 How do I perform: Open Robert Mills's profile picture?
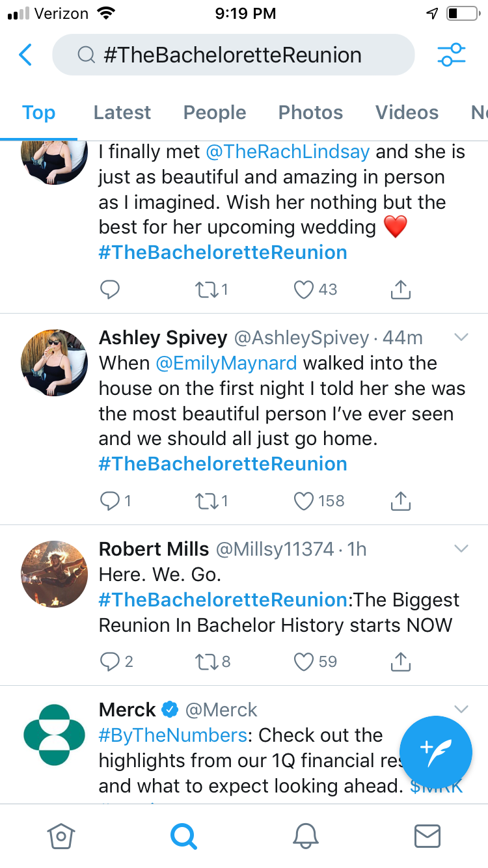(55, 574)
